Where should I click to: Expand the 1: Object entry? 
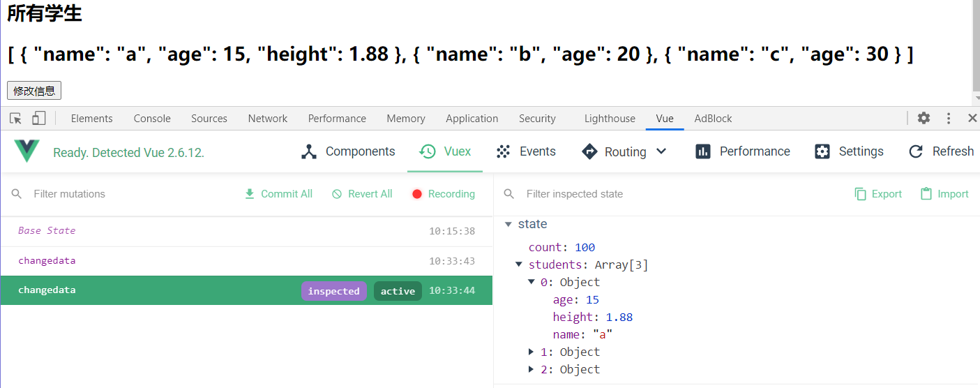coord(532,352)
